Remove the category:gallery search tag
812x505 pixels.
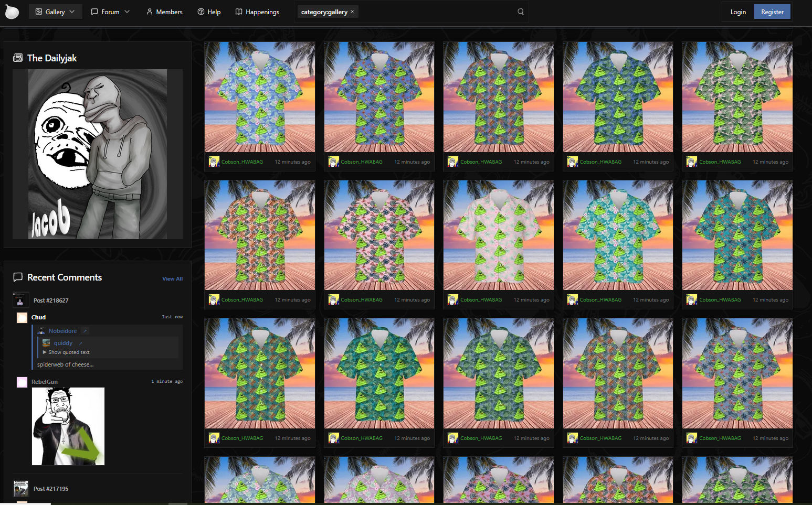[x=352, y=12]
